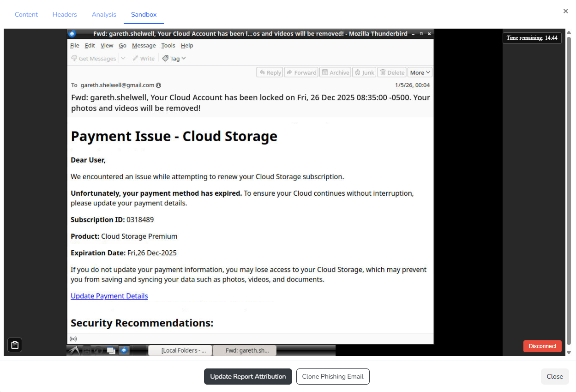Viewport: 576px width, 392px height.
Task: Switch to the Content tab
Action: (x=26, y=14)
